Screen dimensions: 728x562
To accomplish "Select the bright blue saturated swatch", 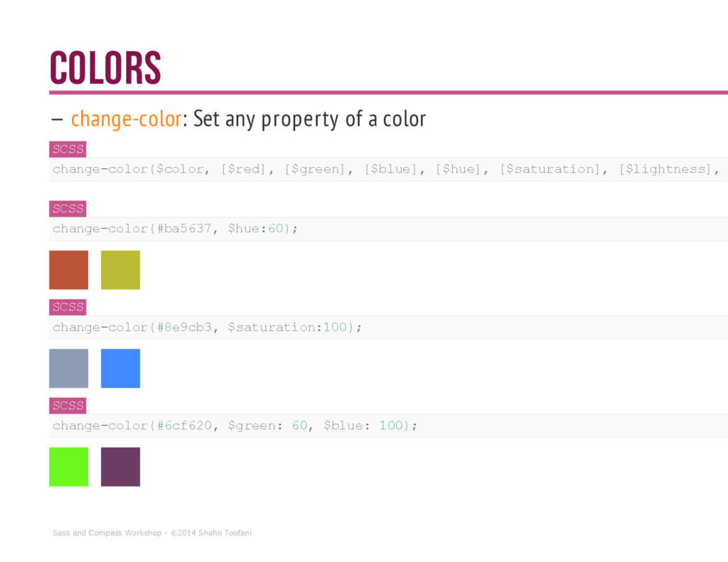I will 121,369.
